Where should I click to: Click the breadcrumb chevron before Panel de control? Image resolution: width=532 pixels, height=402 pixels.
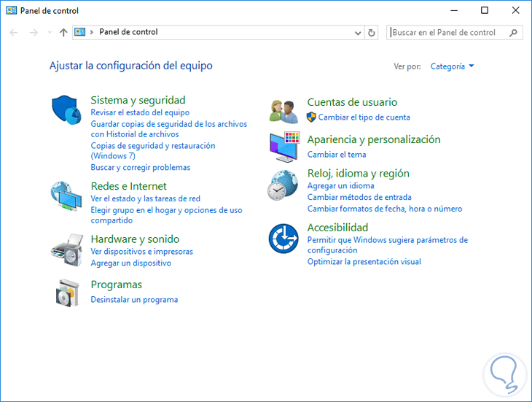pos(92,32)
